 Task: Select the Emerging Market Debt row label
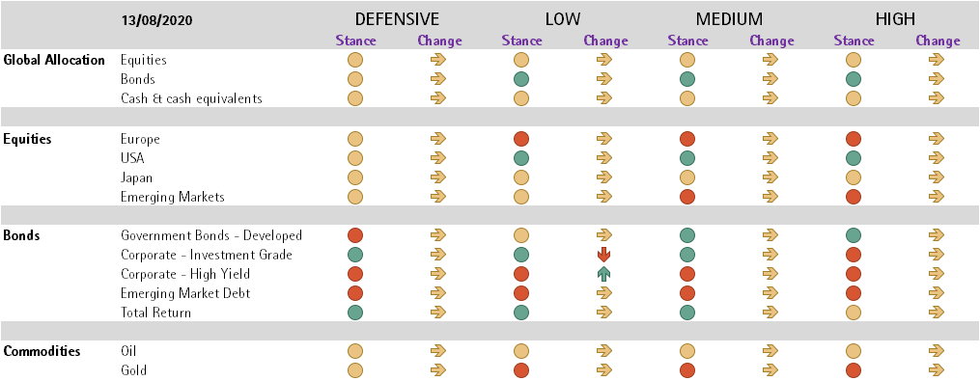(185, 293)
